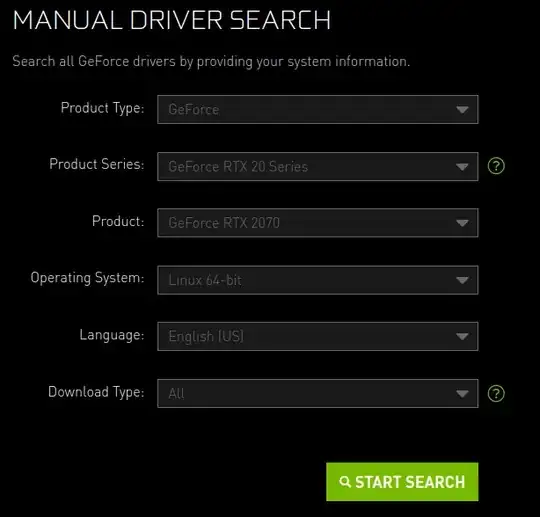Click the 'Search all GeForce drivers' description text
The width and height of the screenshot is (540, 517).
211,62
